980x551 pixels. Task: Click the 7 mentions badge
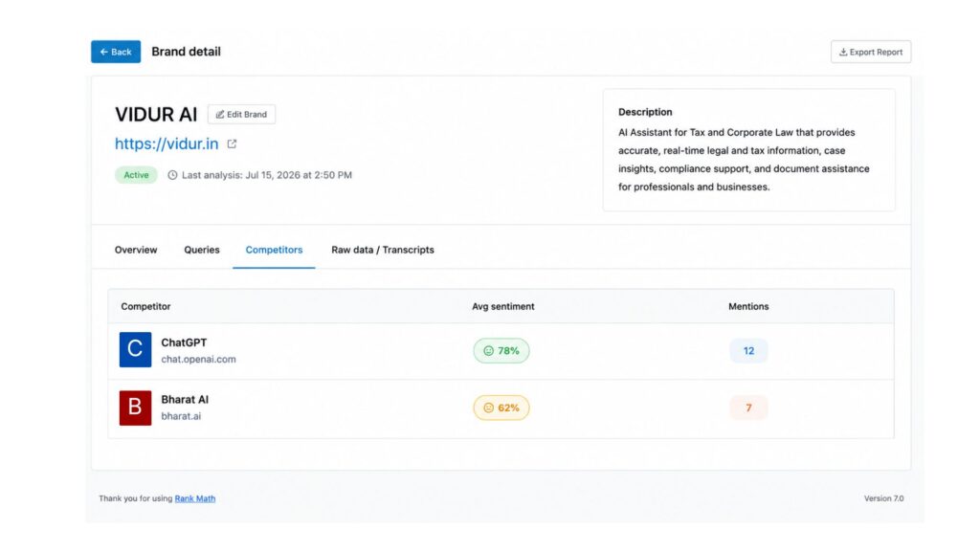click(x=748, y=408)
